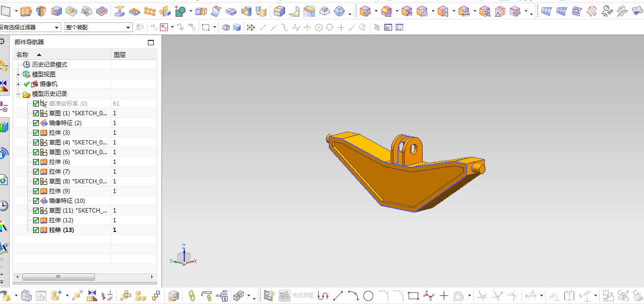The height and width of the screenshot is (304, 644).
Task: Uncheck the checkbox for 拉伸 (13)
Action: pos(36,230)
